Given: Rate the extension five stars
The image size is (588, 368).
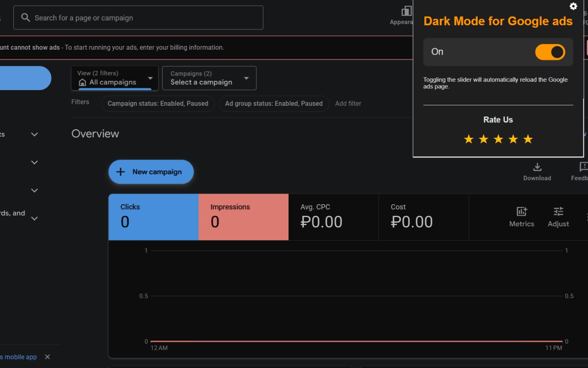Looking at the screenshot, I should click(528, 139).
